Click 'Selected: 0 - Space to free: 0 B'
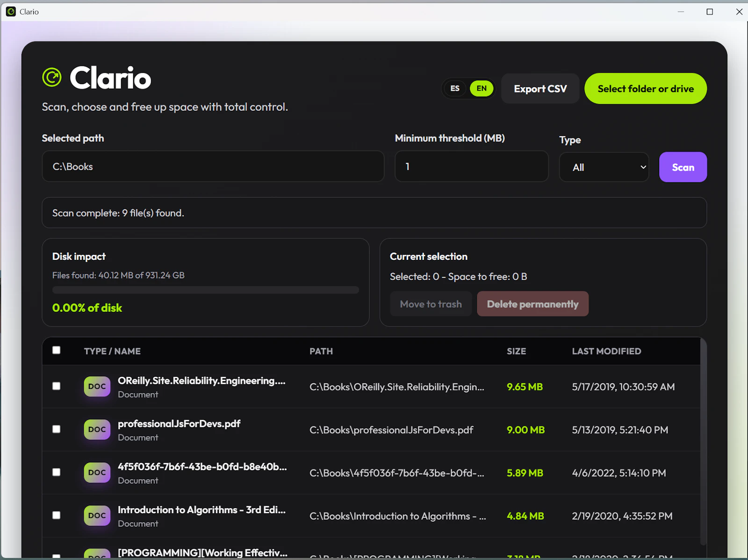Screen dimensions: 748x560 [459, 277]
